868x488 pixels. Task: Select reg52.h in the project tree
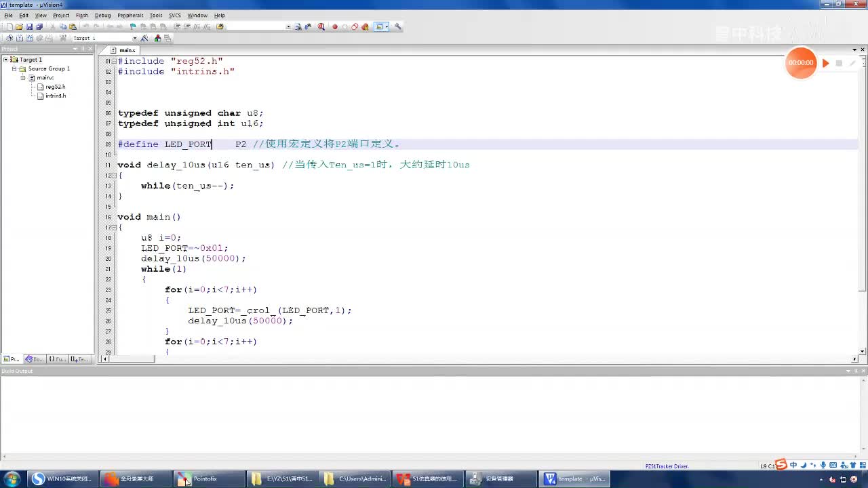[x=56, y=87]
